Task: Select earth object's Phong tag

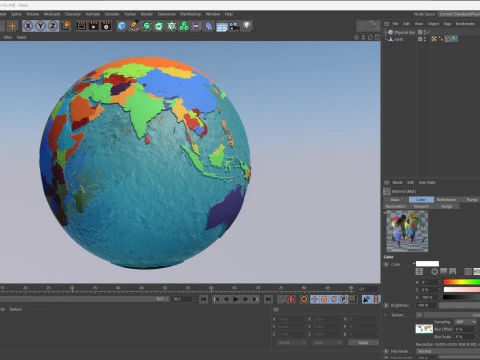Action: pyautogui.click(x=441, y=39)
